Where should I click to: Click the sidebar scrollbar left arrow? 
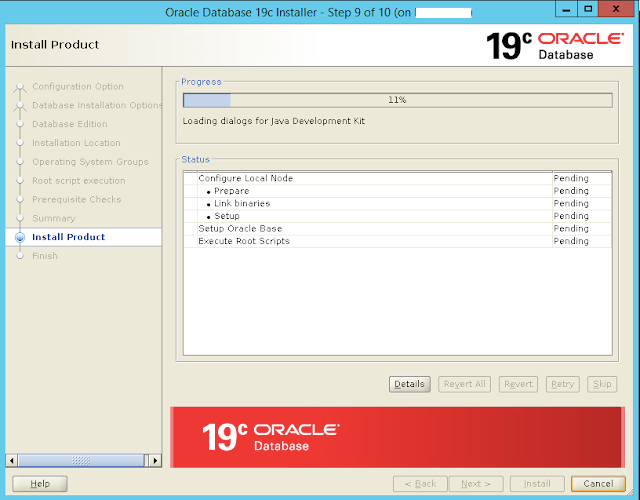point(11,460)
